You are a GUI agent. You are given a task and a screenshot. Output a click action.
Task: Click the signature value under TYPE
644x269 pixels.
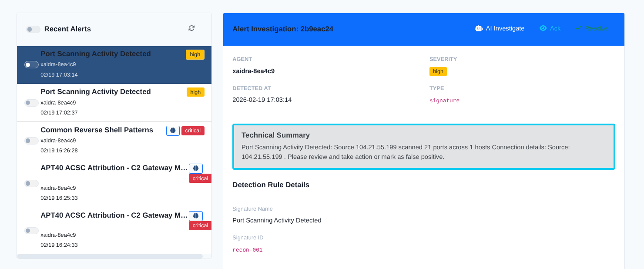pyautogui.click(x=444, y=101)
